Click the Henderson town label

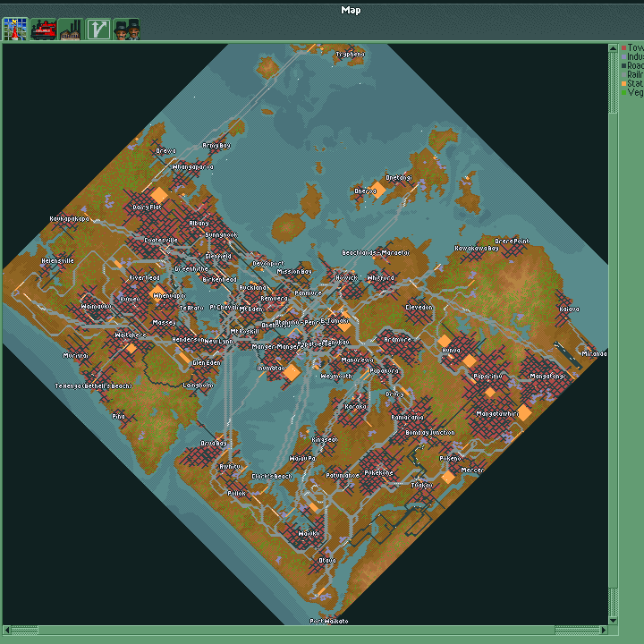coord(188,340)
